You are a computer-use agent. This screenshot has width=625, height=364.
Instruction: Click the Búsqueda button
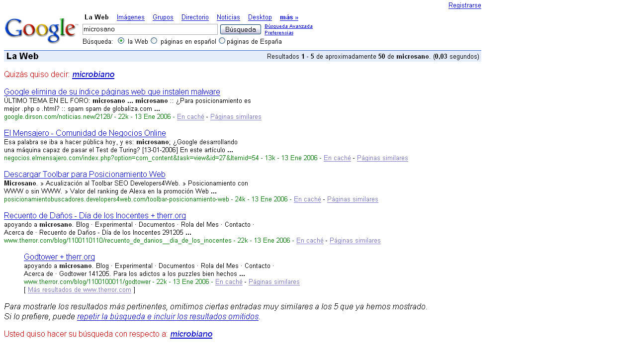tap(241, 29)
